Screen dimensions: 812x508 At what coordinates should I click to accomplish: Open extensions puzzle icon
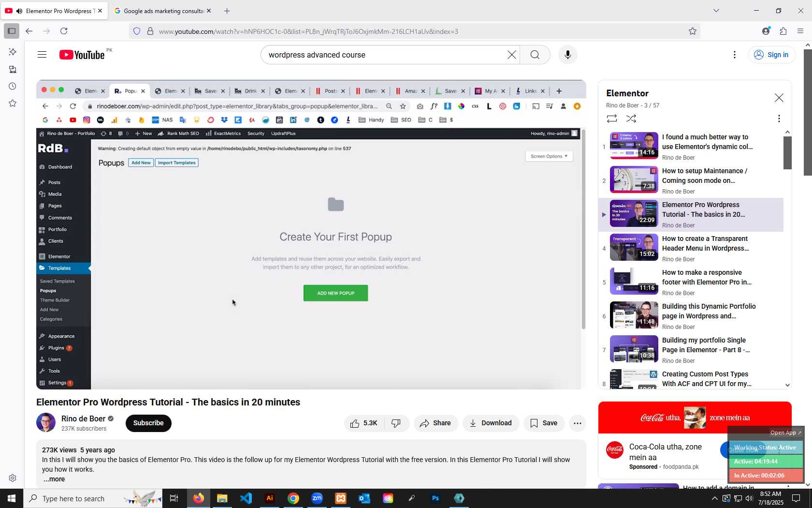tap(783, 31)
